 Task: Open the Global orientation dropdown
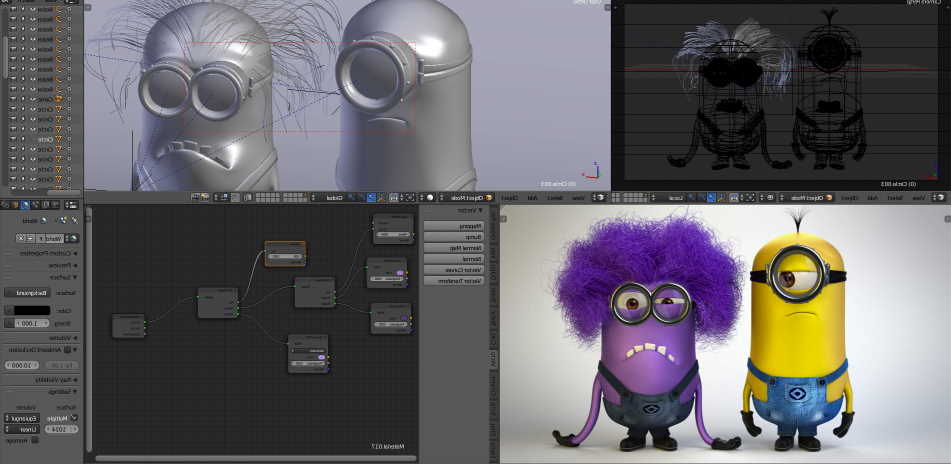click(x=328, y=197)
